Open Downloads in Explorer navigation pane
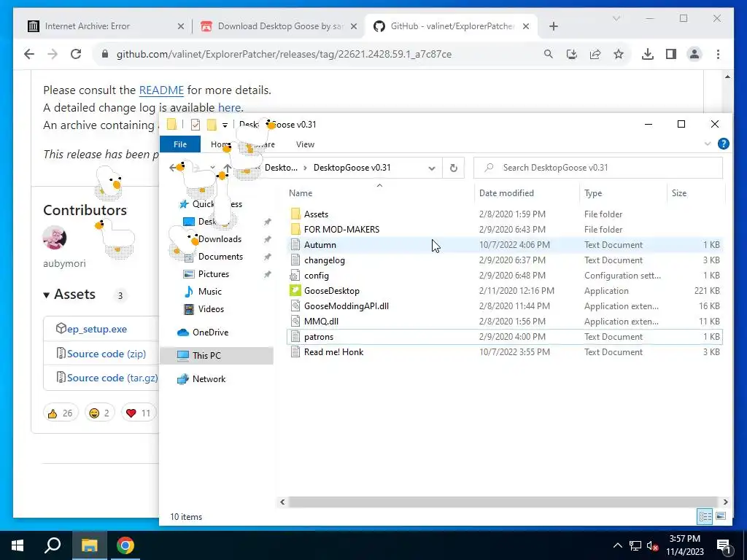The image size is (747, 560). (220, 239)
